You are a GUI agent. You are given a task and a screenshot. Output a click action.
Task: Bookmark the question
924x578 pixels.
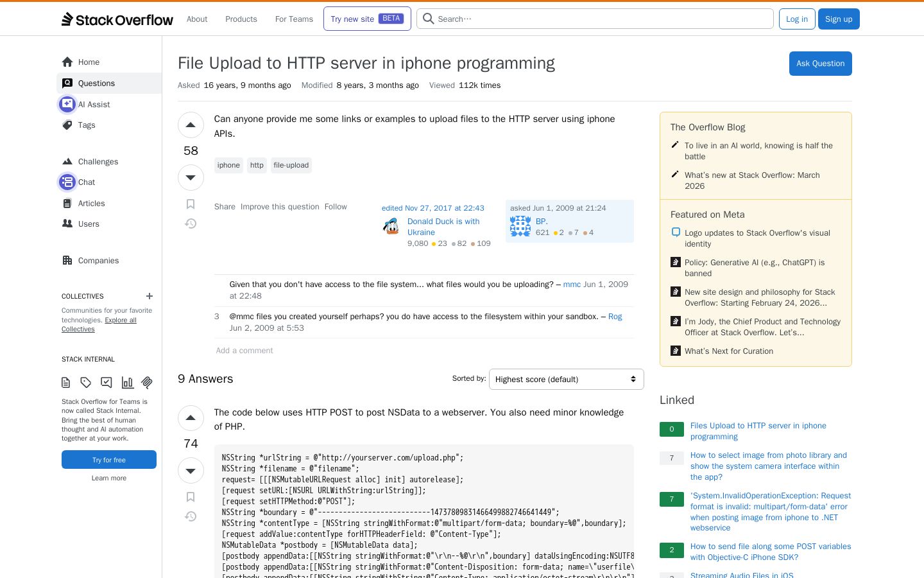point(191,204)
